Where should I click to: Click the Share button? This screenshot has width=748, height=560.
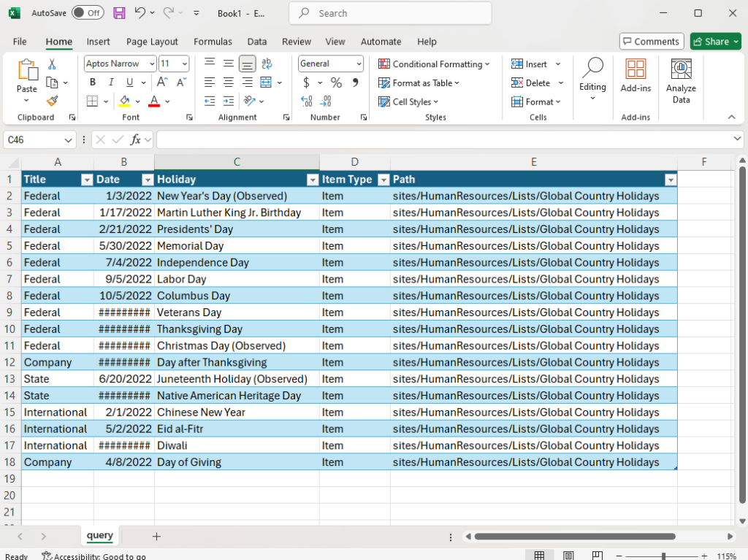[716, 42]
